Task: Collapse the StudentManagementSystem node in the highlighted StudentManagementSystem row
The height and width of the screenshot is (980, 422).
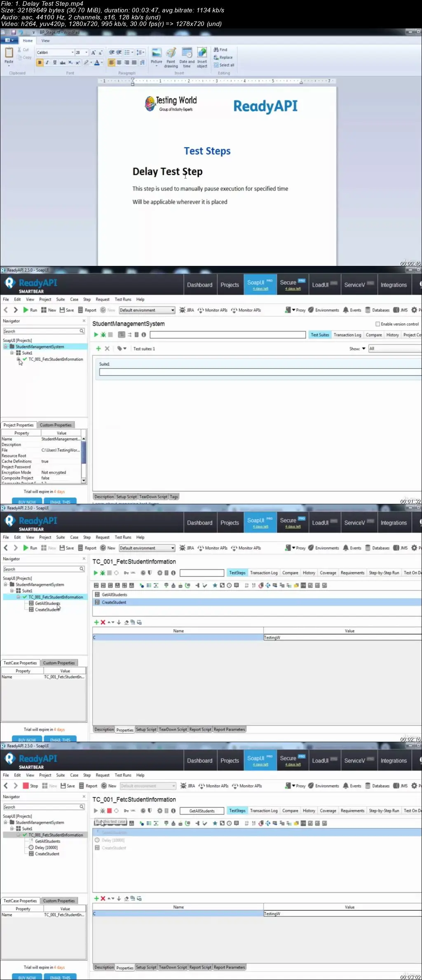Action: click(6, 347)
